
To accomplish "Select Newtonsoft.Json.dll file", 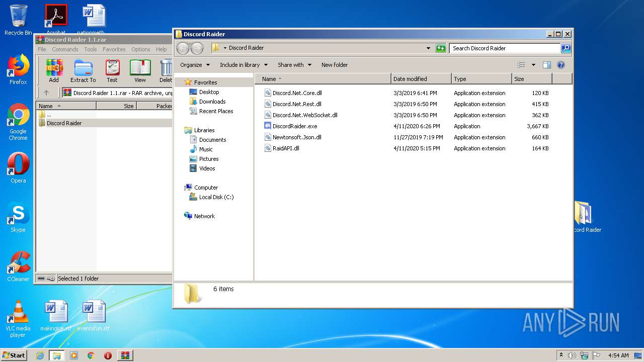I will click(297, 137).
